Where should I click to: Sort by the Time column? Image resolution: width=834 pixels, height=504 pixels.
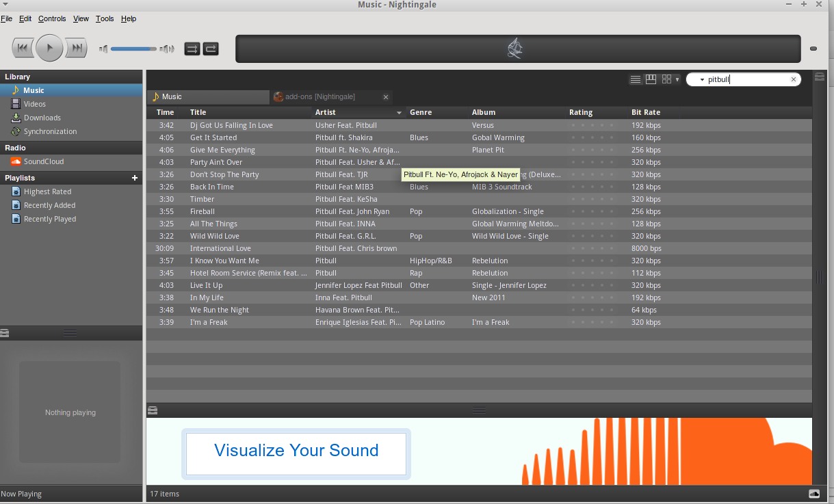[x=166, y=112]
